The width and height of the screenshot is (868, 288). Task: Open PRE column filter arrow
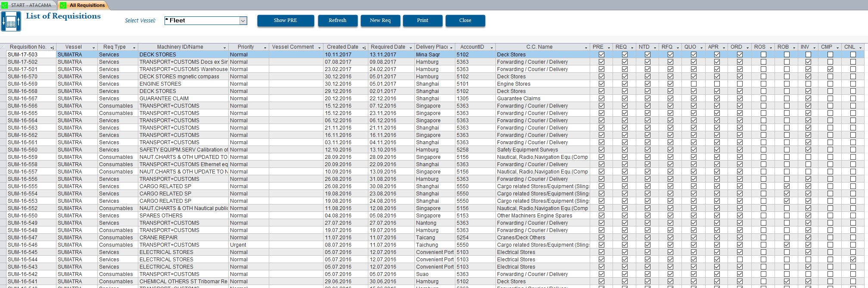click(609, 47)
